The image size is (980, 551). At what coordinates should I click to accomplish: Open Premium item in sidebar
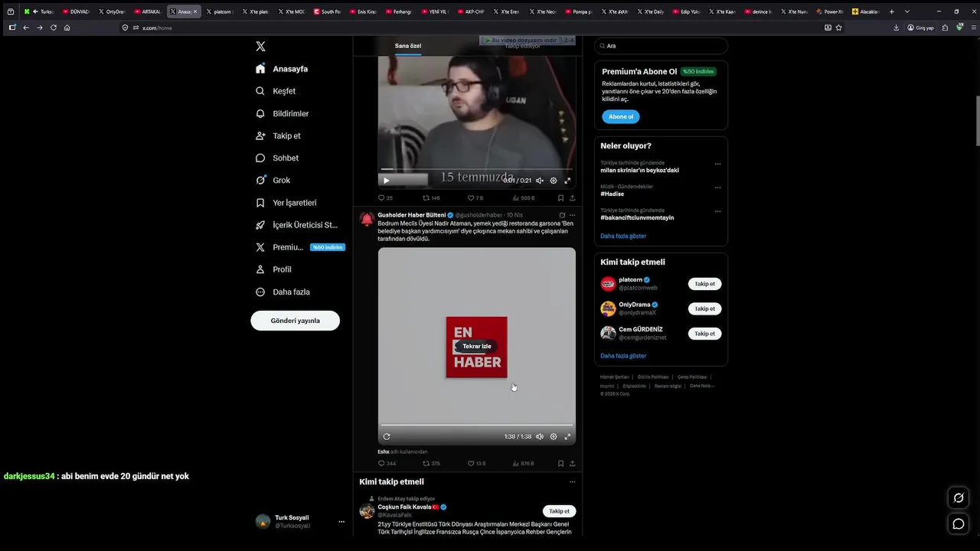301,247
